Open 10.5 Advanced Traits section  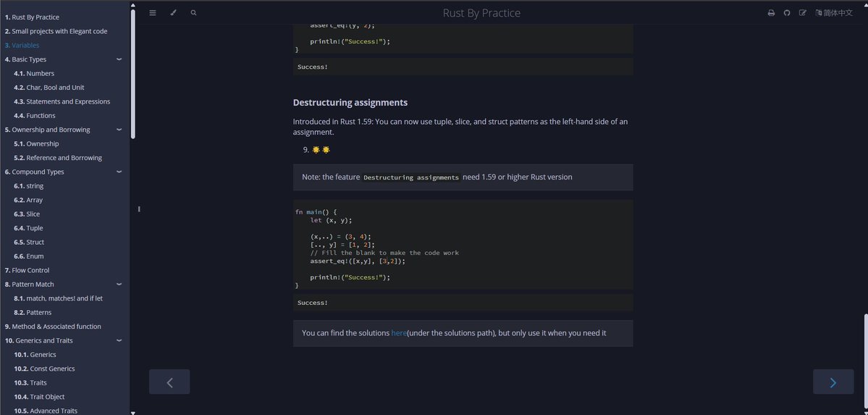pyautogui.click(x=46, y=411)
